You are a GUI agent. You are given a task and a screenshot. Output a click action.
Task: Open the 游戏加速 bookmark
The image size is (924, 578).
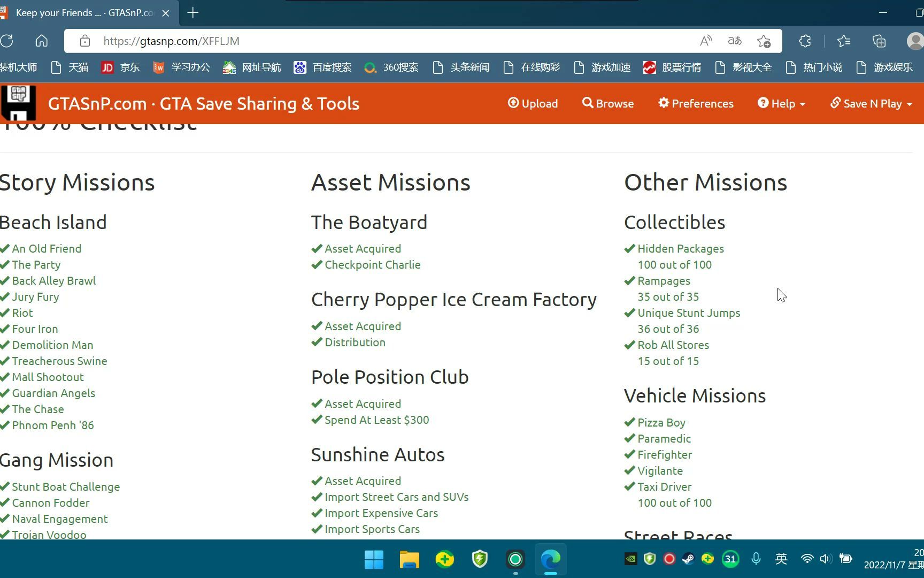pos(602,67)
